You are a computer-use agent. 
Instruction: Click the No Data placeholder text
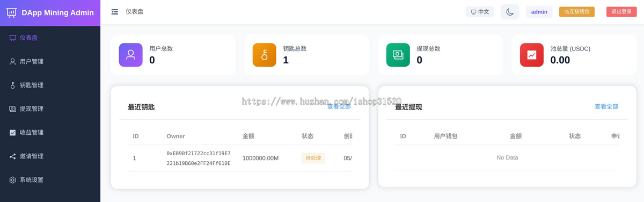point(507,158)
